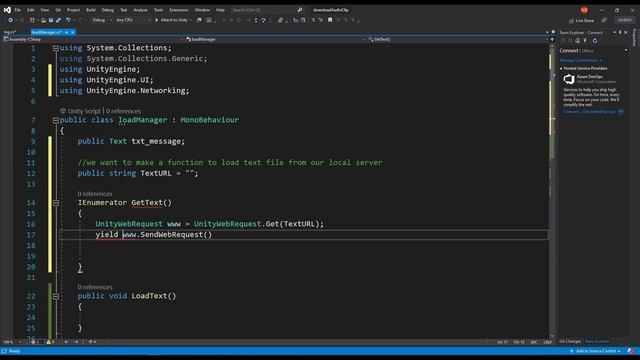640x360 pixels.
Task: Click '0 references' above class loadManager
Action: pos(123,111)
